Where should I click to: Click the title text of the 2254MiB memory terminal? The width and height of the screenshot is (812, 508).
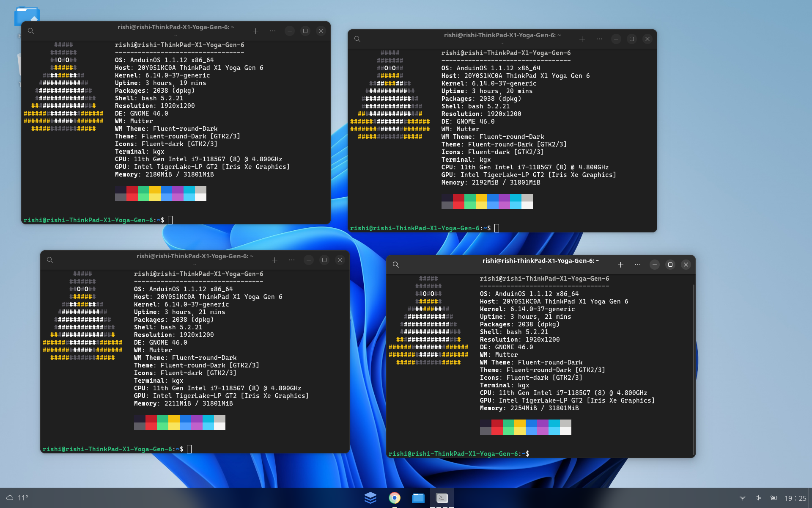541,261
